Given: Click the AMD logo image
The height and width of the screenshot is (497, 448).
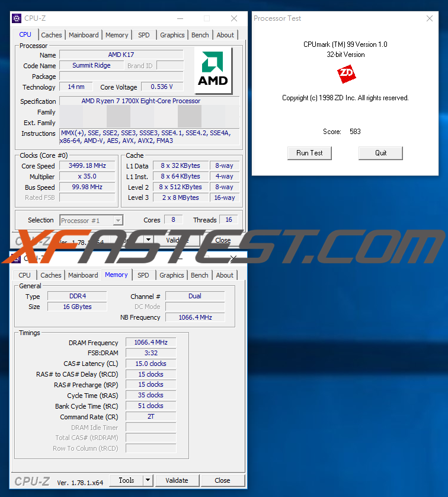Looking at the screenshot, I should click(x=213, y=71).
